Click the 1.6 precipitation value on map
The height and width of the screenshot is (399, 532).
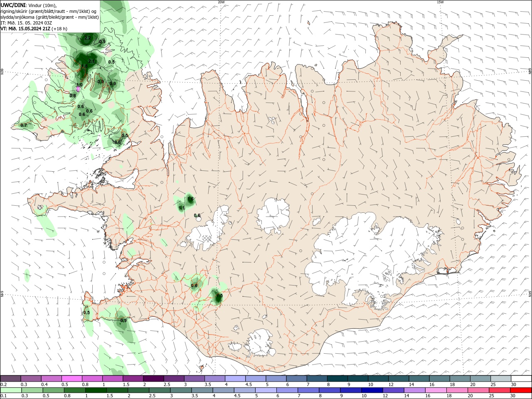(x=190, y=199)
